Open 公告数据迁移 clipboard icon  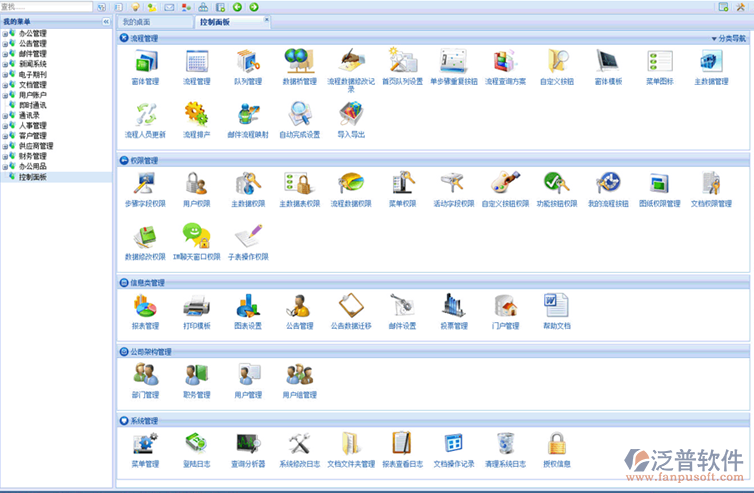point(351,306)
